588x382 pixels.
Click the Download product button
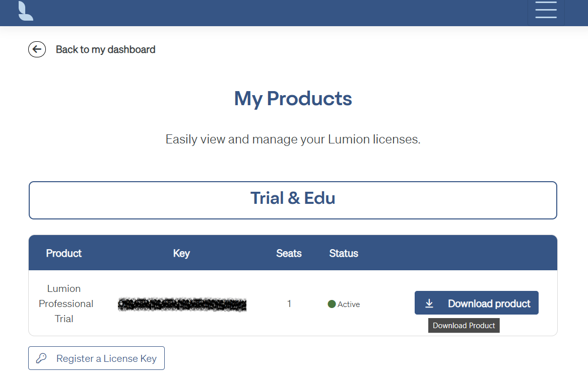coord(476,303)
